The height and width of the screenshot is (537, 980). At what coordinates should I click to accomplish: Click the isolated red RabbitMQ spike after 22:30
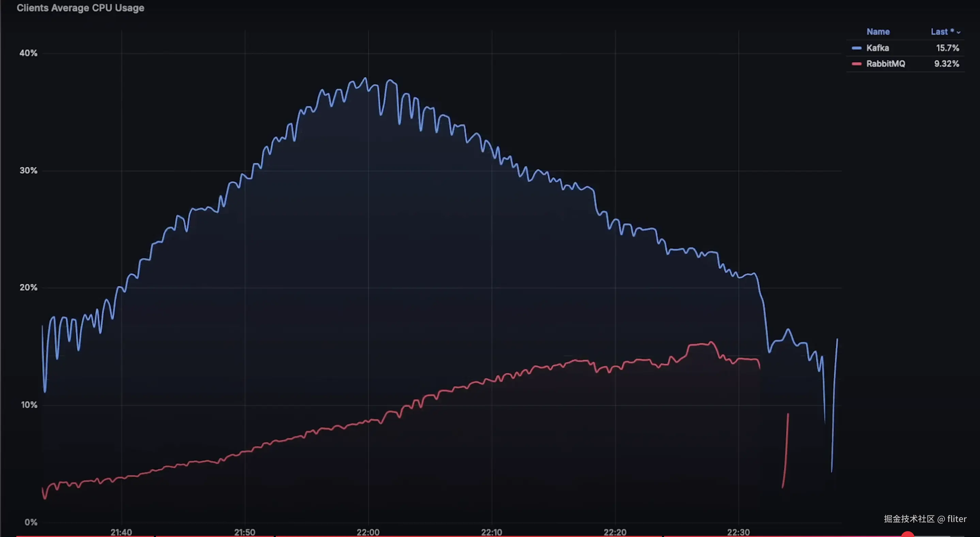786,449
